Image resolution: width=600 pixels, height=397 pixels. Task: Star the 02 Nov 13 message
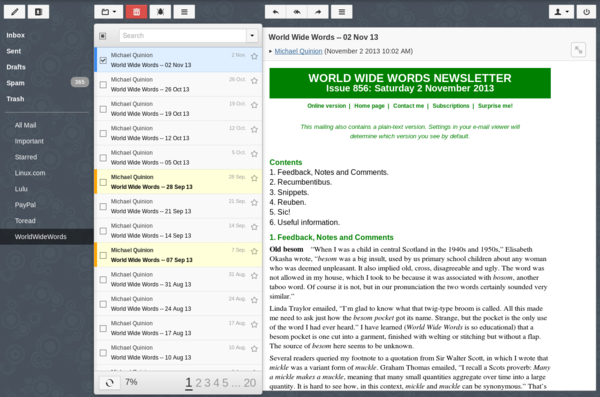254,56
